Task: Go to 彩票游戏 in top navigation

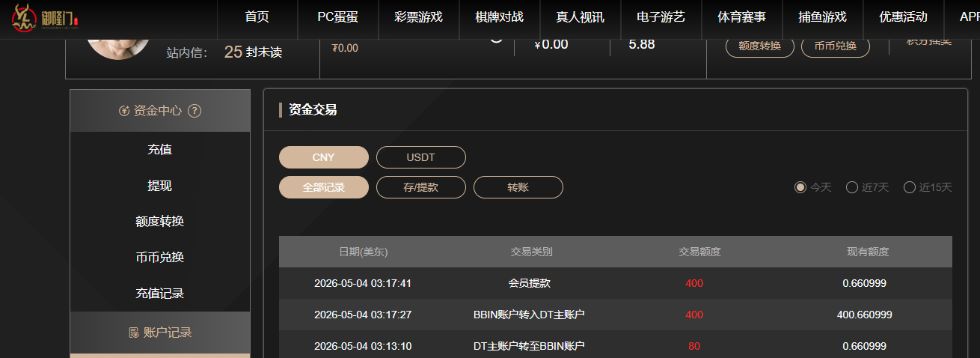Action: [418, 16]
